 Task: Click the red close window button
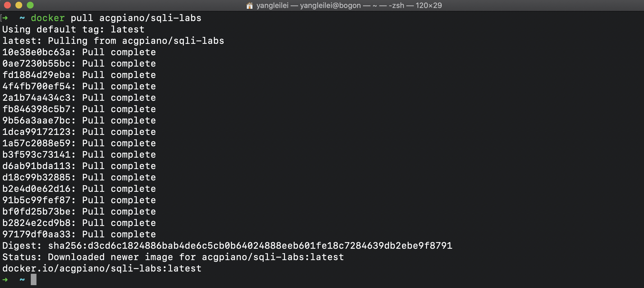click(7, 5)
